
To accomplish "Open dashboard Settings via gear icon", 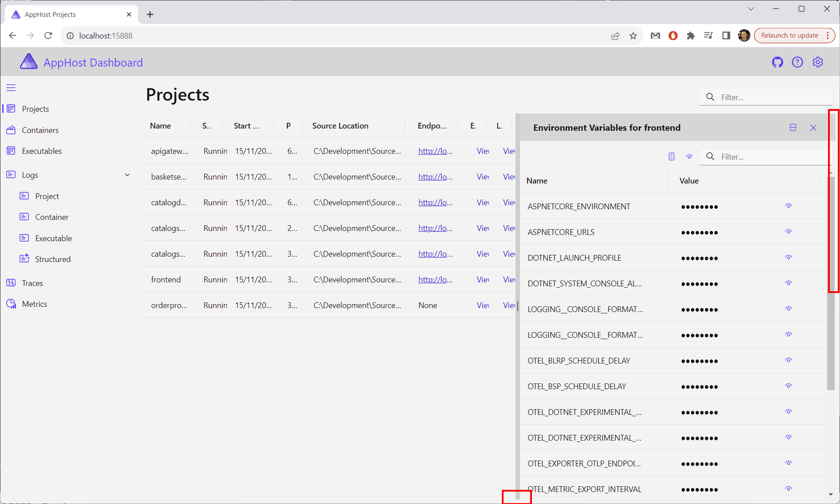I will pos(818,62).
